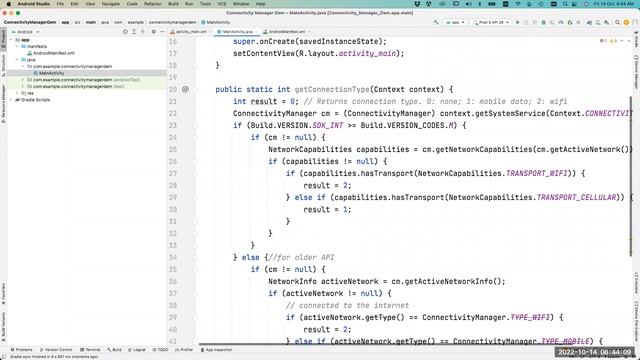Open the Problems tool window
640x360 pixels.
pos(22,350)
